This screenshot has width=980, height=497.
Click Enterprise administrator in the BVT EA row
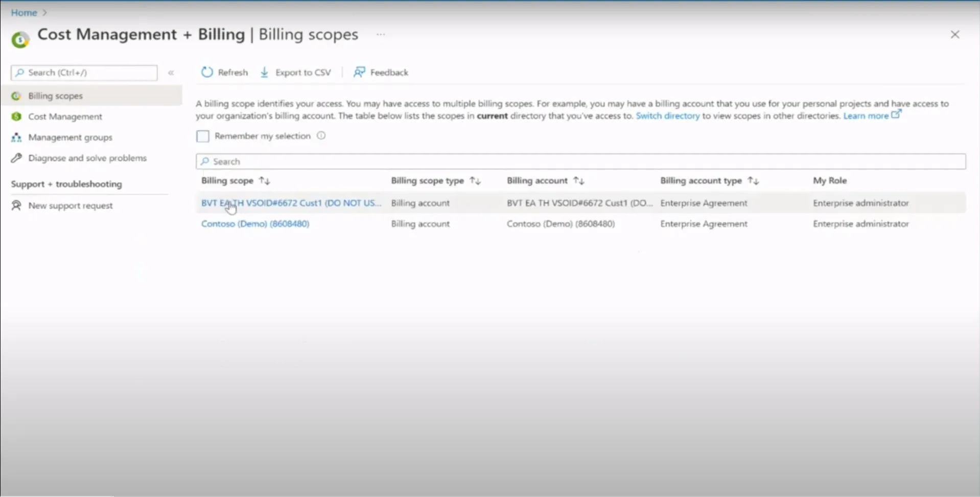(x=861, y=203)
